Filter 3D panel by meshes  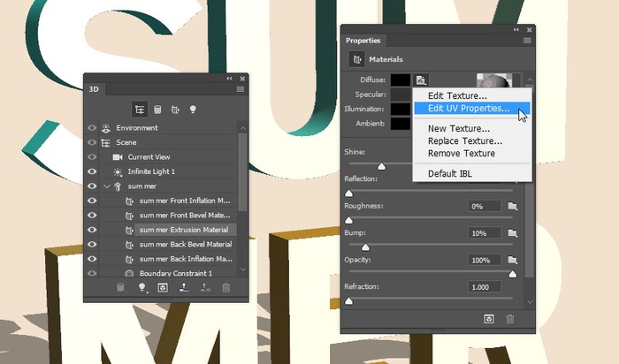(x=157, y=110)
